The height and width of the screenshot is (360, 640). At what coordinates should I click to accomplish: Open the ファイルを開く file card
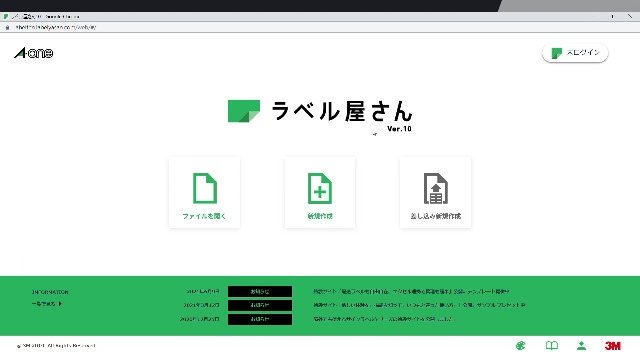pos(204,192)
